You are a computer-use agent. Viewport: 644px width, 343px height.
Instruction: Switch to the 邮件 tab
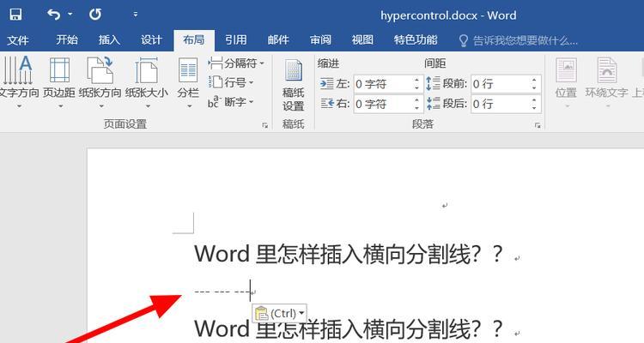278,39
